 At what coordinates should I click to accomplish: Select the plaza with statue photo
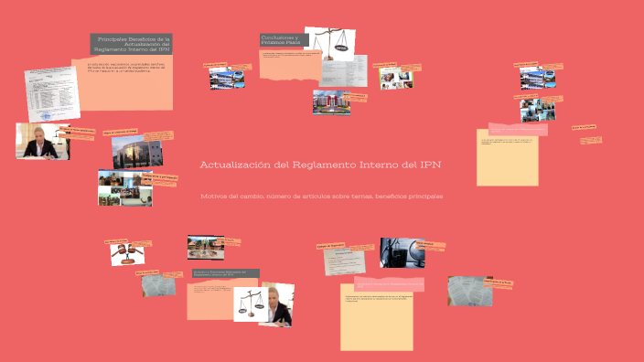pos(206,248)
